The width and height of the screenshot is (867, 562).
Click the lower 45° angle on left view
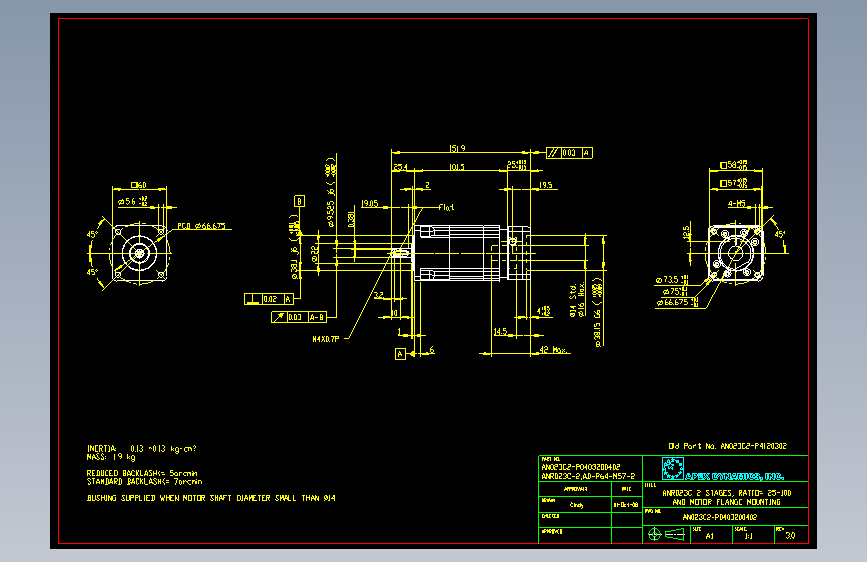(92, 272)
